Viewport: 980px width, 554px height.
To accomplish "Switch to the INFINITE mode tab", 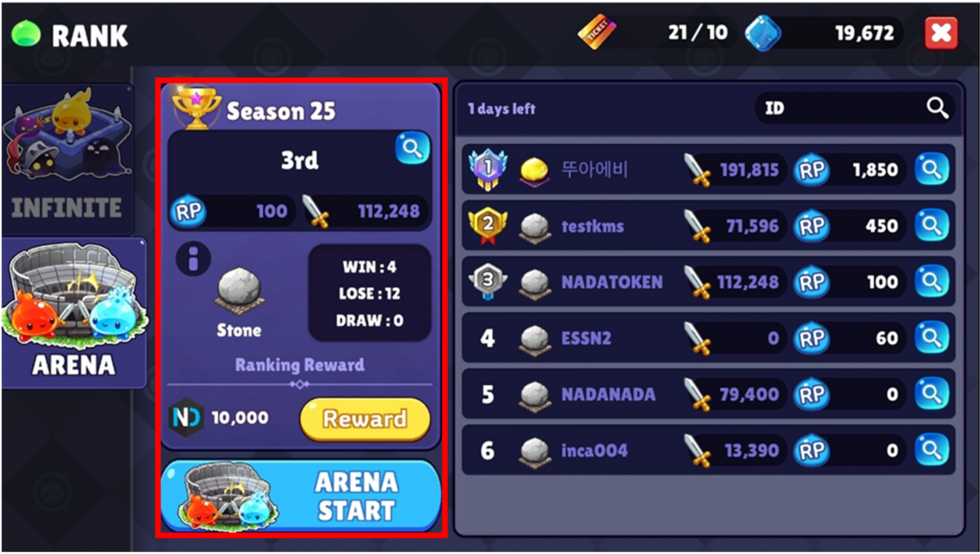I will 67,159.
